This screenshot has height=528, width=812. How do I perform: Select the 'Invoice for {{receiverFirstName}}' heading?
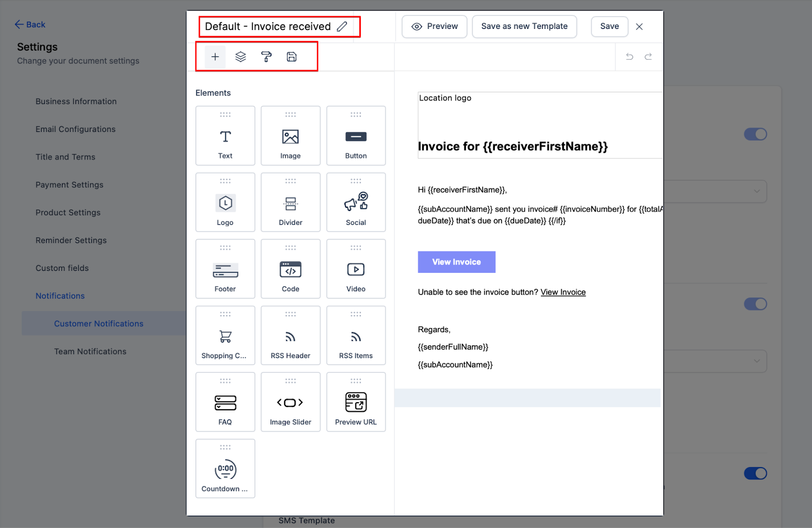tap(513, 147)
